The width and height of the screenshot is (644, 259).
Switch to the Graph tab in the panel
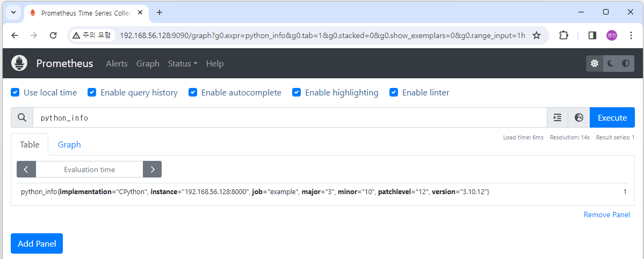click(x=69, y=144)
